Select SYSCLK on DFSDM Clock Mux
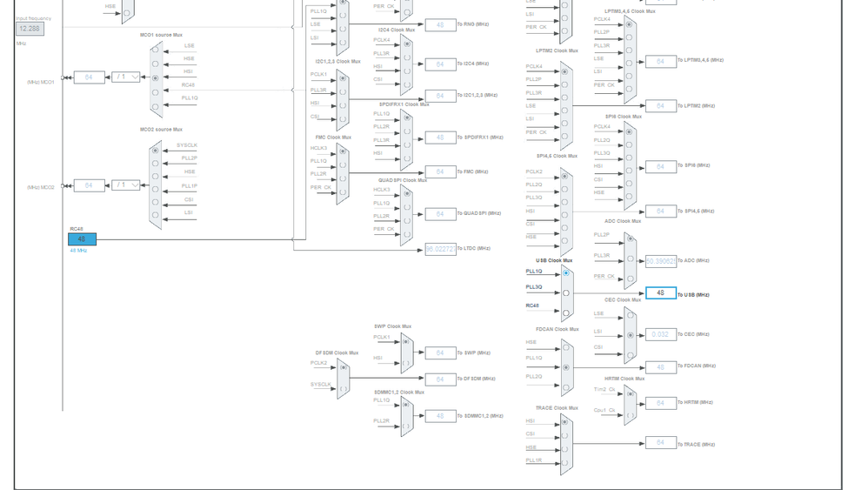The height and width of the screenshot is (490, 868). click(x=344, y=389)
